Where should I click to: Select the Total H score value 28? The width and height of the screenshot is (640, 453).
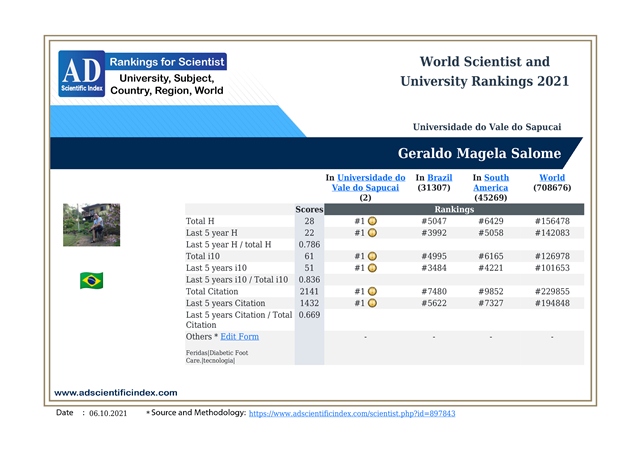[x=309, y=221]
